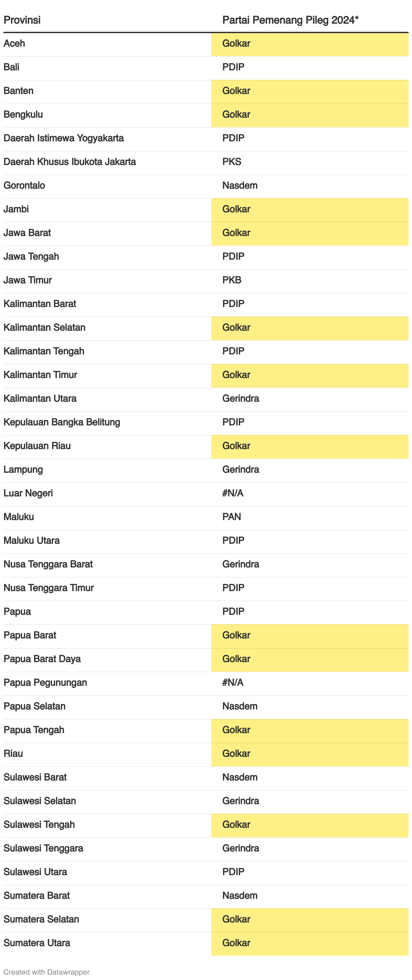This screenshot has width=412, height=980.
Task: Select the Kalimantan Utara province cell
Action: (x=40, y=399)
